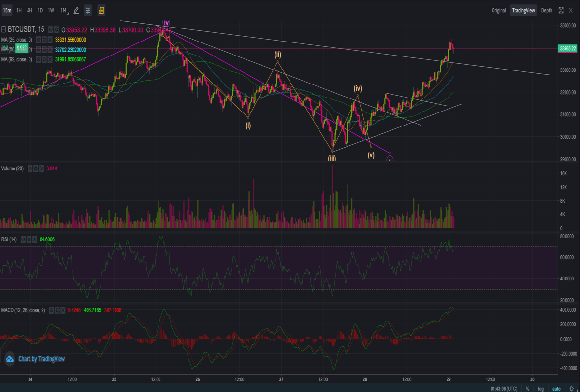Viewport: 580px width, 392px height.
Task: Click the BTCUSDT, 15 symbol title
Action: point(26,29)
